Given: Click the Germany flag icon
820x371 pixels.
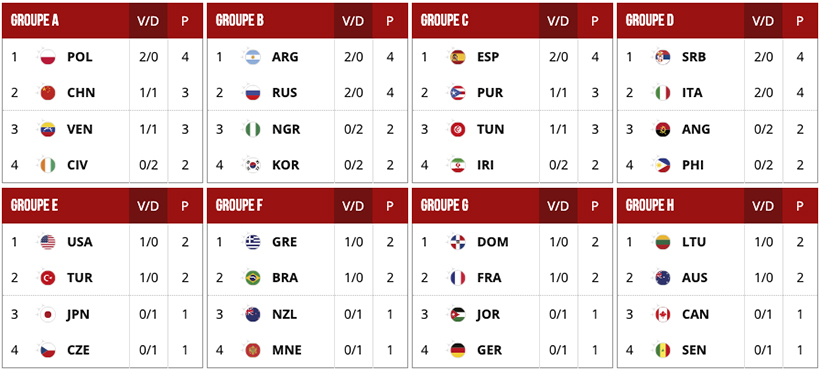Looking at the screenshot, I should pyautogui.click(x=458, y=350).
